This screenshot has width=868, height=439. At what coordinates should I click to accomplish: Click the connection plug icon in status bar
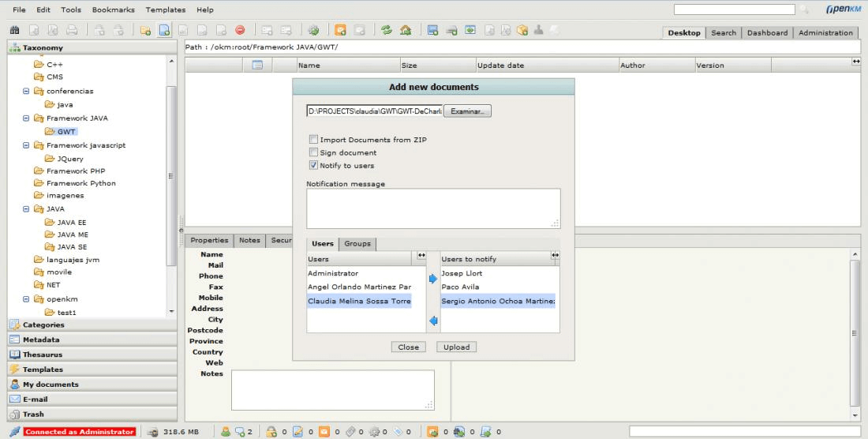[x=15, y=432]
